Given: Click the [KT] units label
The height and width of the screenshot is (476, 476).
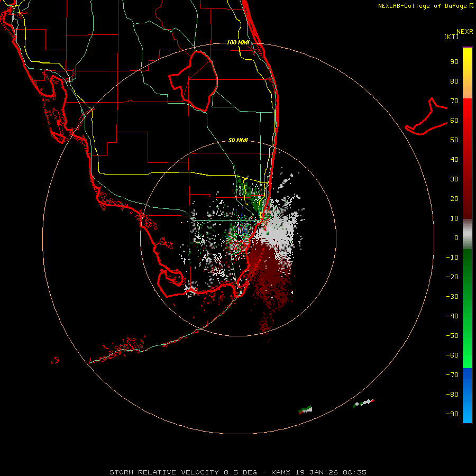Looking at the screenshot, I should [x=452, y=36].
